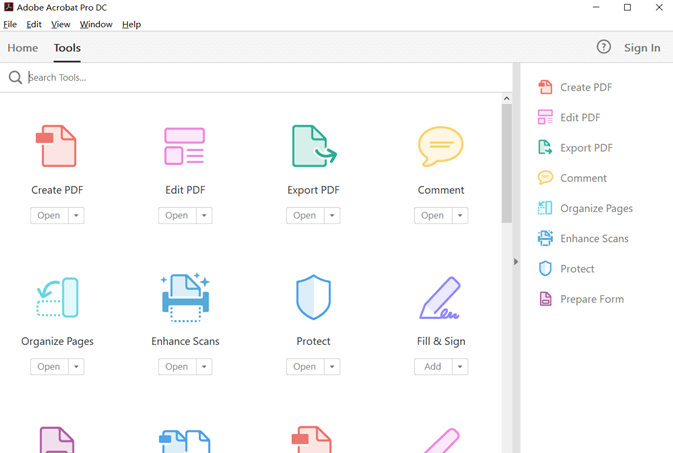
Task: Select the Tools tab
Action: pos(67,48)
